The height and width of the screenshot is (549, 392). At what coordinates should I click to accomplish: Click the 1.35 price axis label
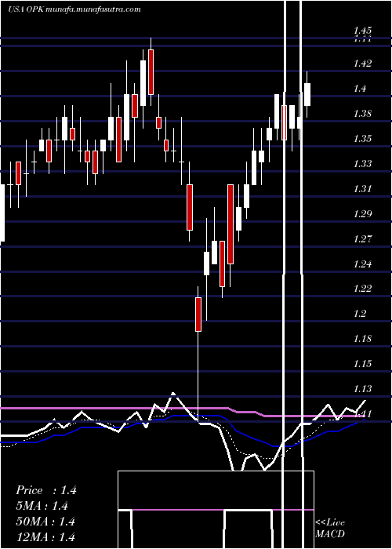[362, 139]
